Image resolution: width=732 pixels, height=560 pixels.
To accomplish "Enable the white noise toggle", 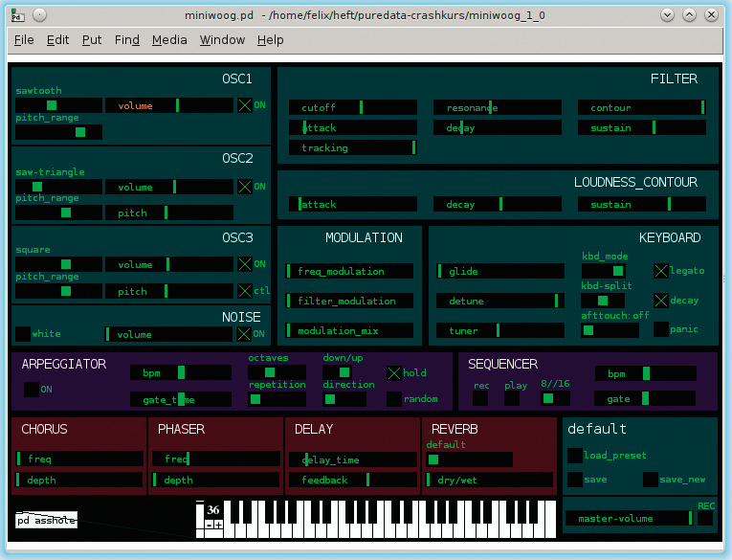I will (23, 334).
